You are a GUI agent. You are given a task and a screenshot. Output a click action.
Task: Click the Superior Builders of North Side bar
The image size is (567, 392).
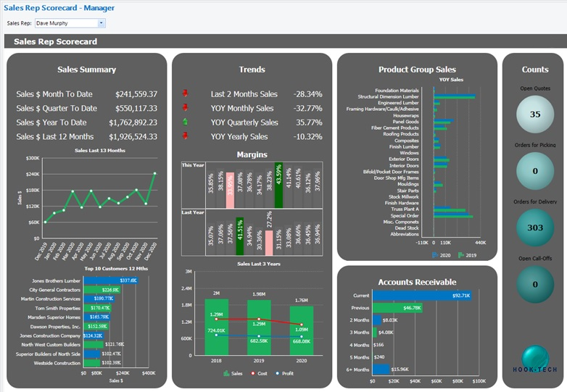[x=92, y=354]
